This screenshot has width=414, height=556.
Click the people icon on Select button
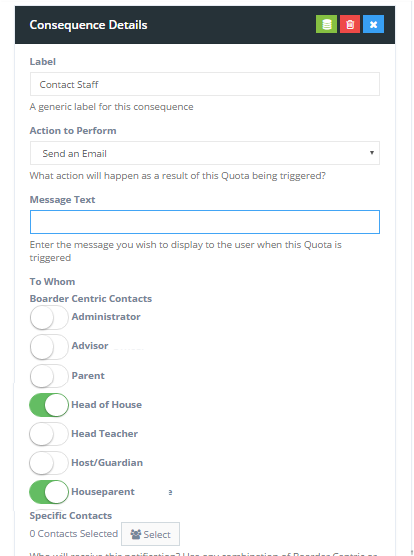tap(135, 534)
